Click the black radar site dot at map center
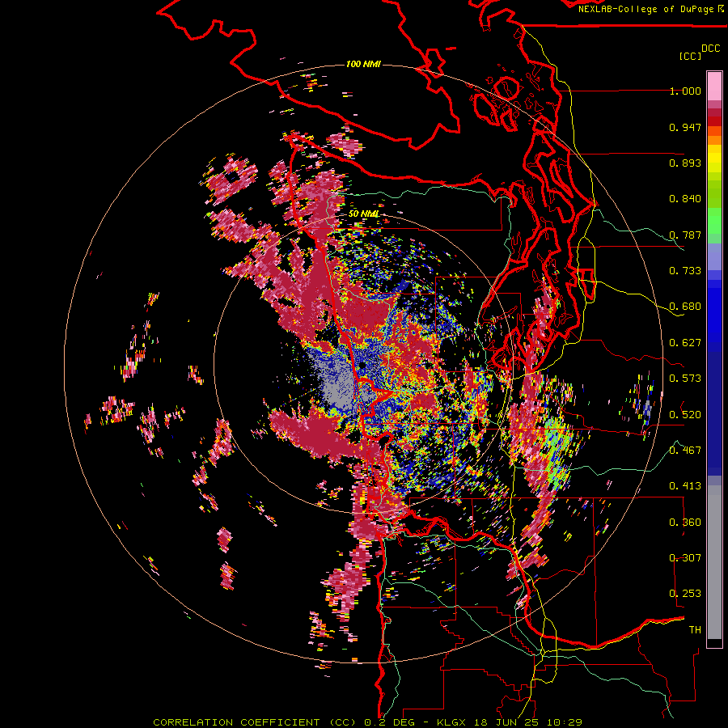 click(362, 366)
